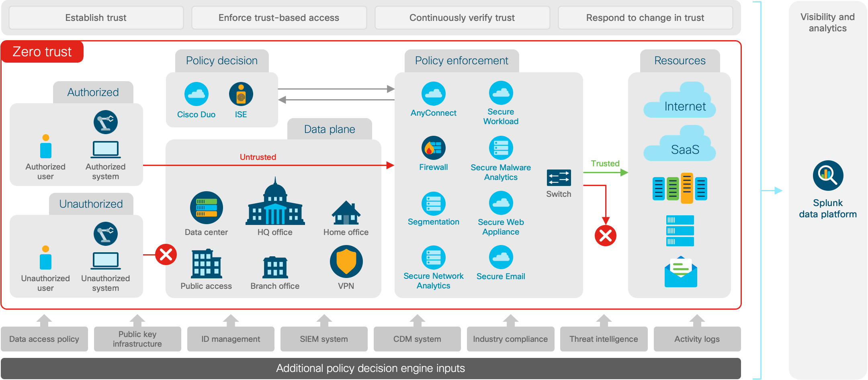Click the Cisco Duo cloud icon
This screenshot has height=380, width=868.
pos(196,94)
